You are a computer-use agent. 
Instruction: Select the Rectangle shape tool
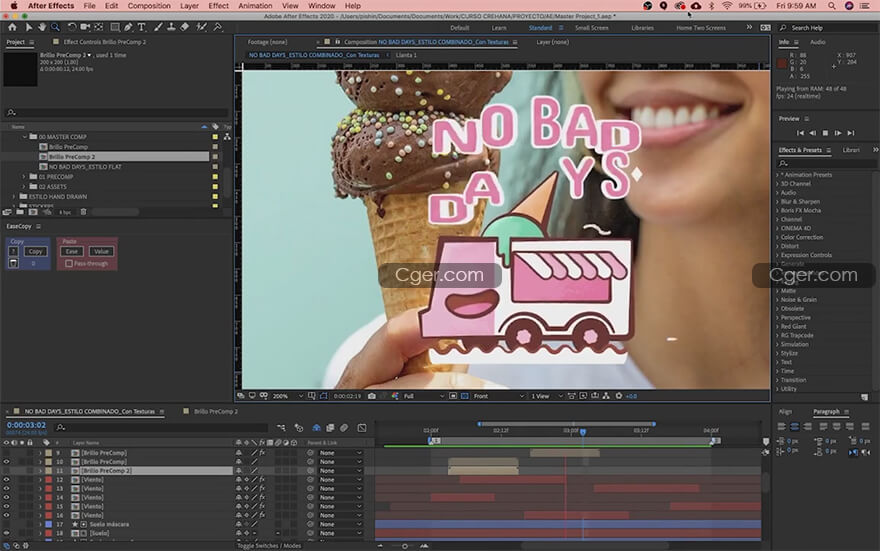(115, 27)
